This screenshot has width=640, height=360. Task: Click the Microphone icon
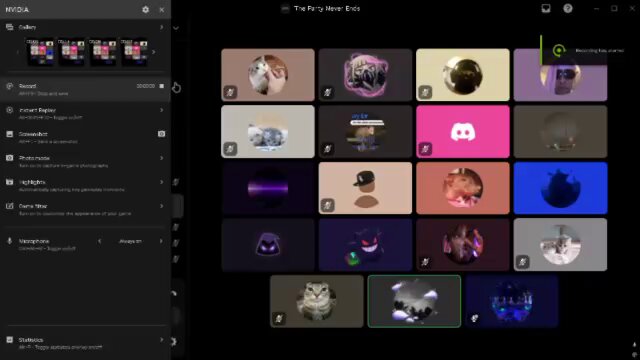[x=9, y=241]
